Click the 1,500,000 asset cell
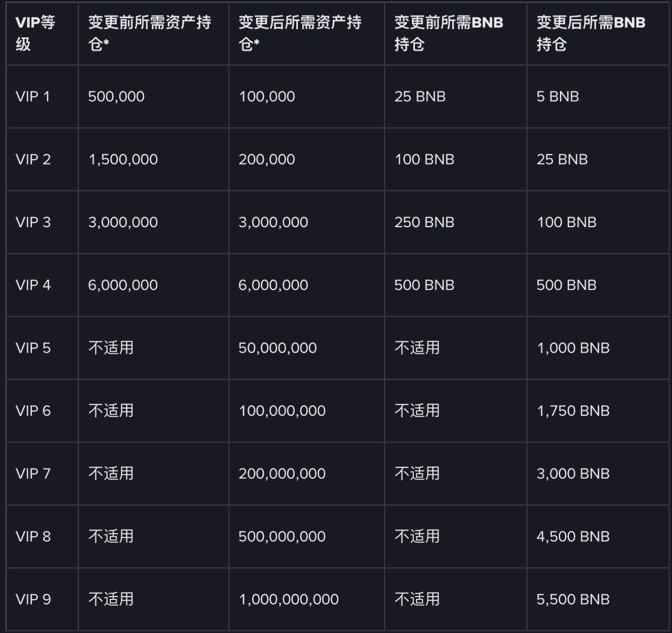Viewport: 672px width, 633px height. coord(123,160)
